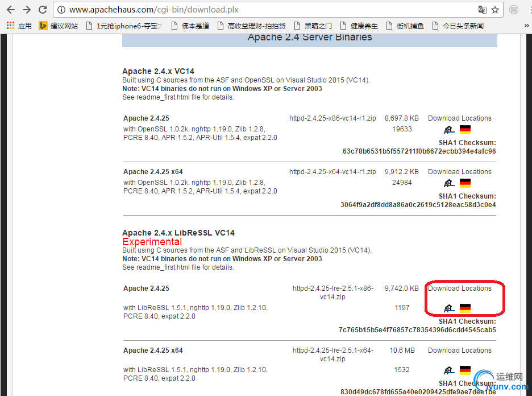Open the 街机捕鱼 bookmark
Image resolution: width=532 pixels, height=396 pixels.
405,26
